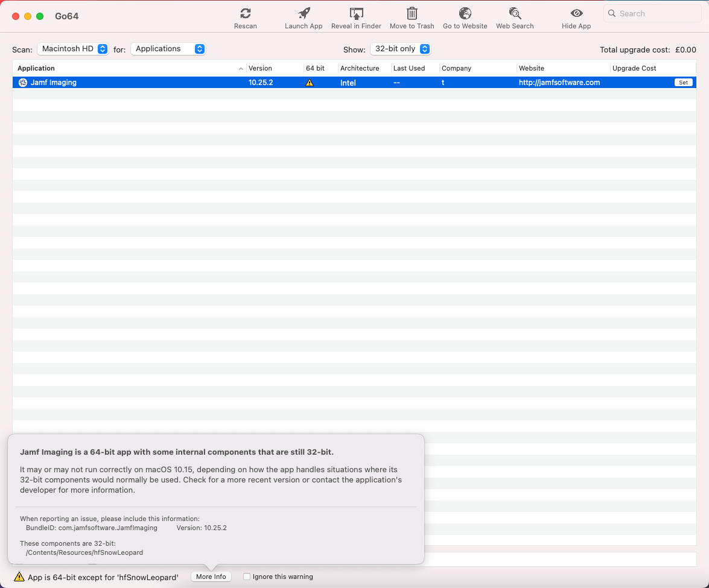The height and width of the screenshot is (588, 709).
Task: Open the Applications scan target dropdown
Action: pyautogui.click(x=168, y=49)
